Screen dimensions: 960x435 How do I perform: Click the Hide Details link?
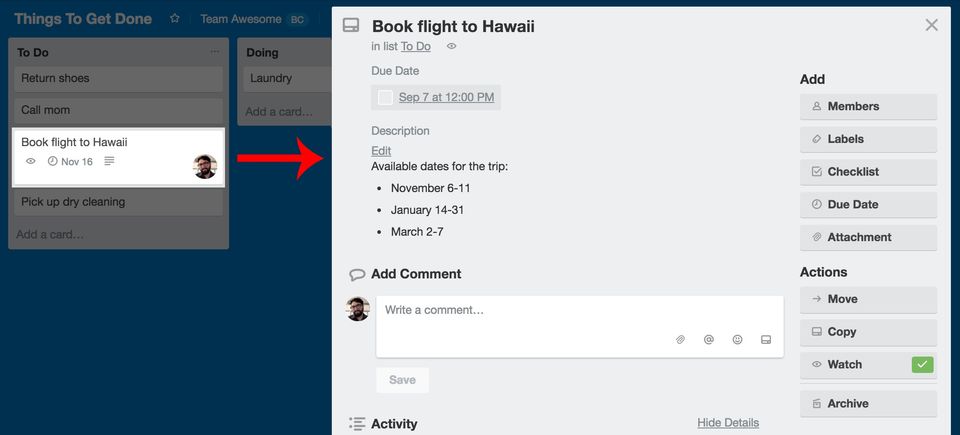click(728, 423)
